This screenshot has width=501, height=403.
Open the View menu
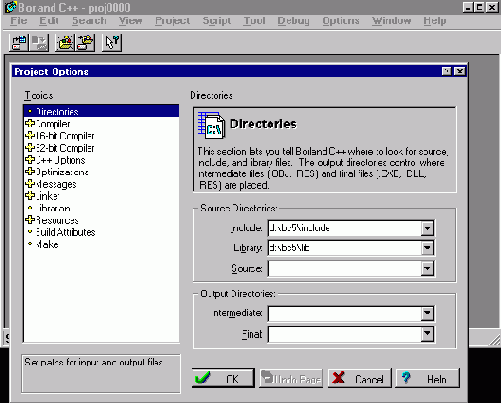[130, 21]
